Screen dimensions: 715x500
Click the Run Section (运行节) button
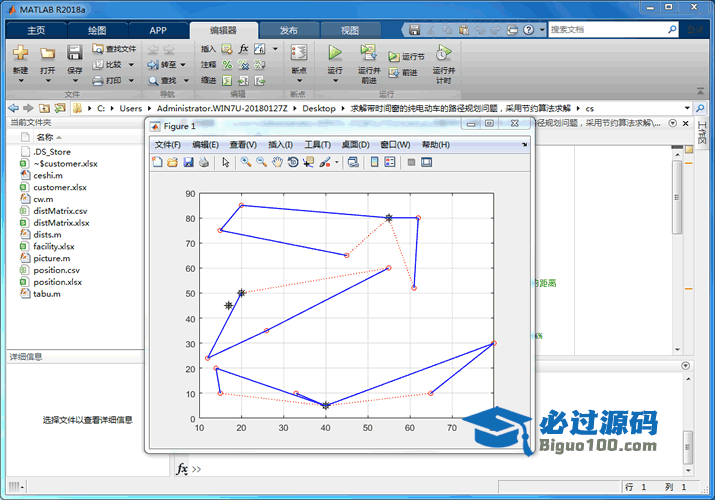[x=406, y=57]
